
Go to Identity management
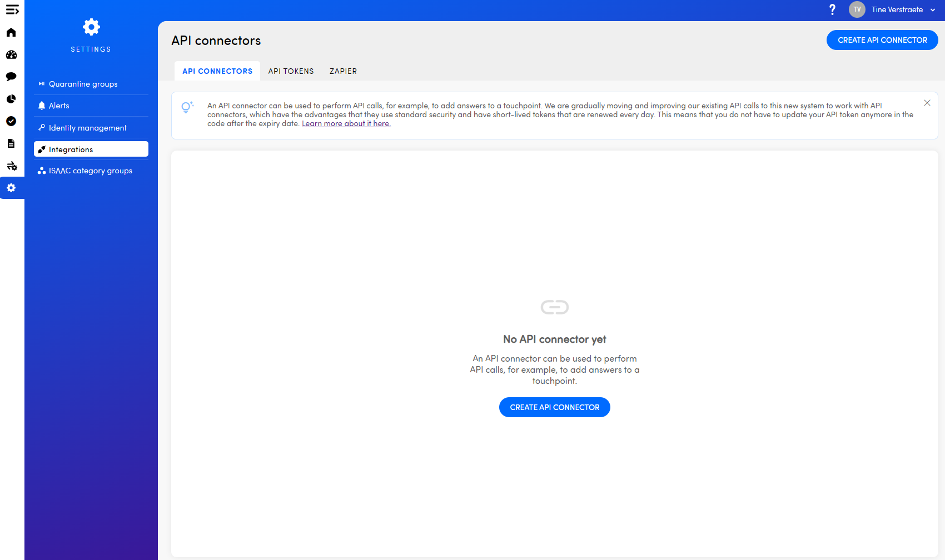(x=87, y=128)
